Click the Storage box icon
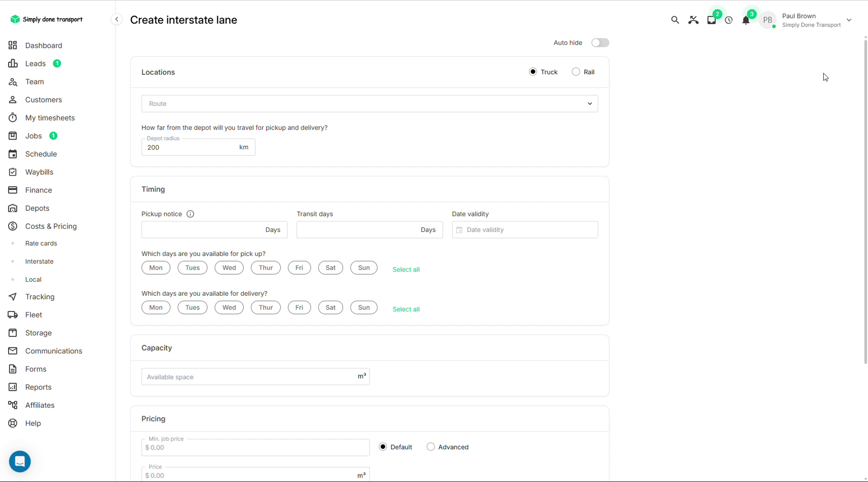Screen dimensions: 868x482 [13, 333]
